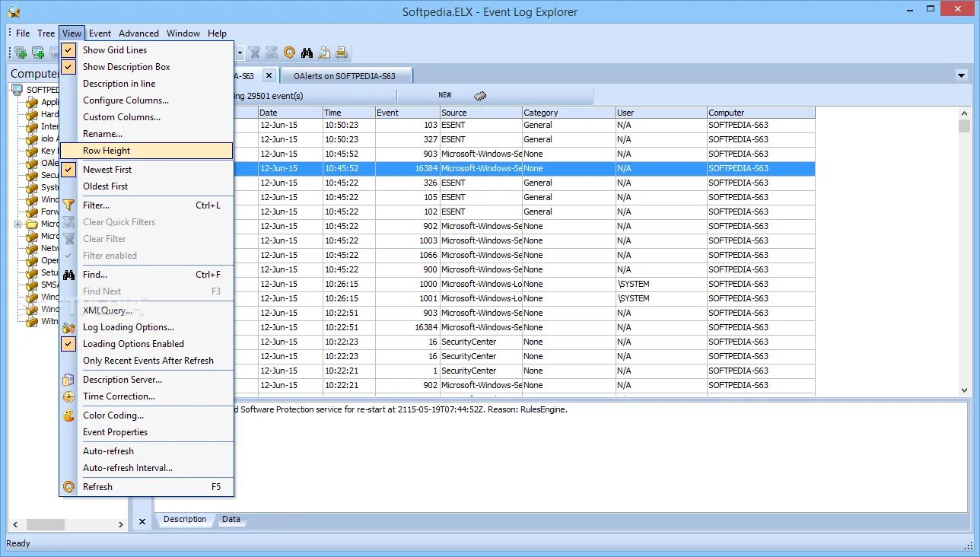The width and height of the screenshot is (980, 557).
Task: Click the tree panel horizontal scrollbar thumb
Action: pos(46,524)
